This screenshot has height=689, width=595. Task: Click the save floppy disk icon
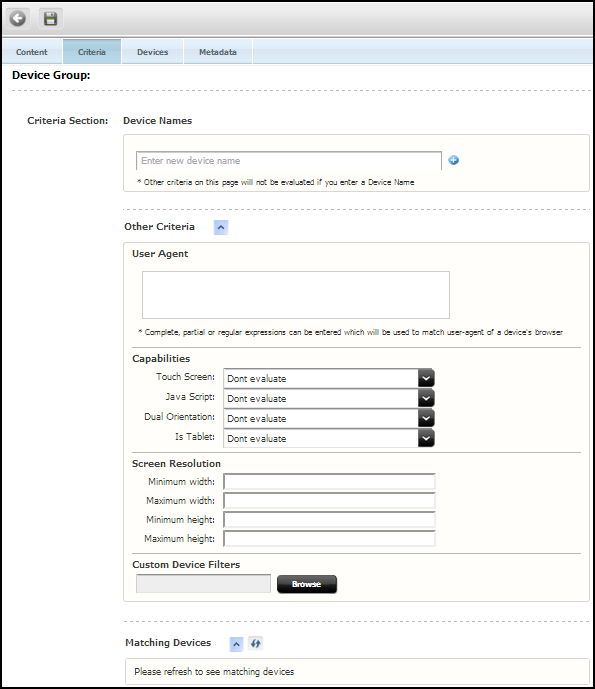51,18
